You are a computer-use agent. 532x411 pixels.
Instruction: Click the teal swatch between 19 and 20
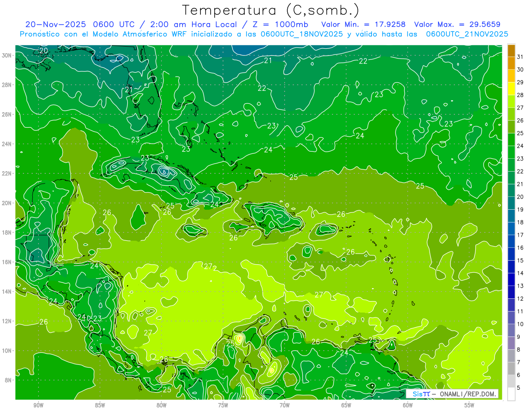pos(511,203)
